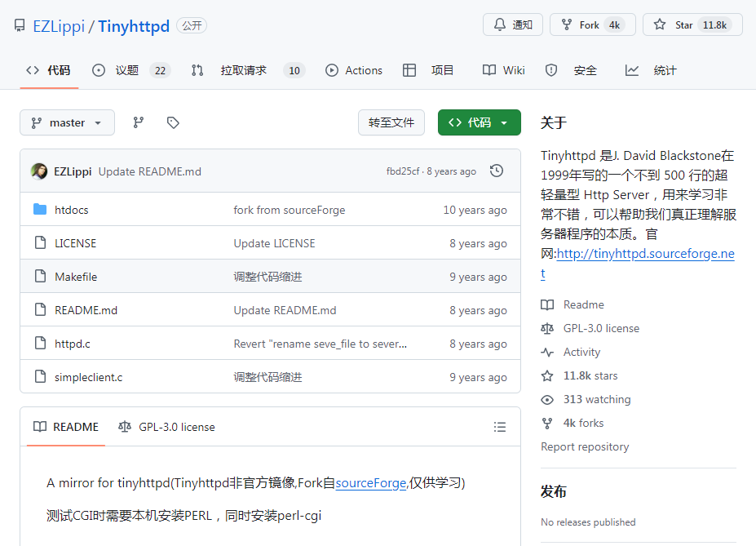Open the Makefile file
The image size is (756, 546).
click(76, 277)
